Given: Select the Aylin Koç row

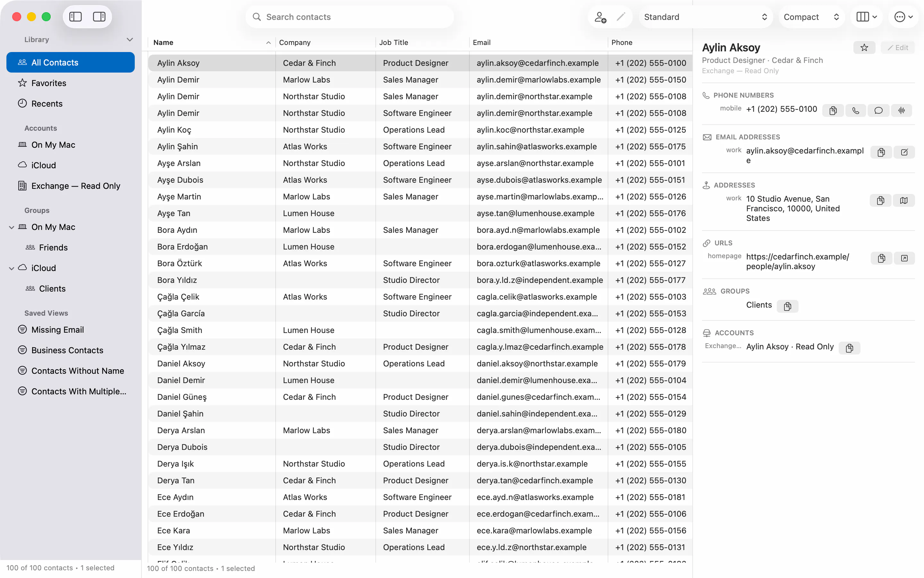Looking at the screenshot, I should coord(420,130).
